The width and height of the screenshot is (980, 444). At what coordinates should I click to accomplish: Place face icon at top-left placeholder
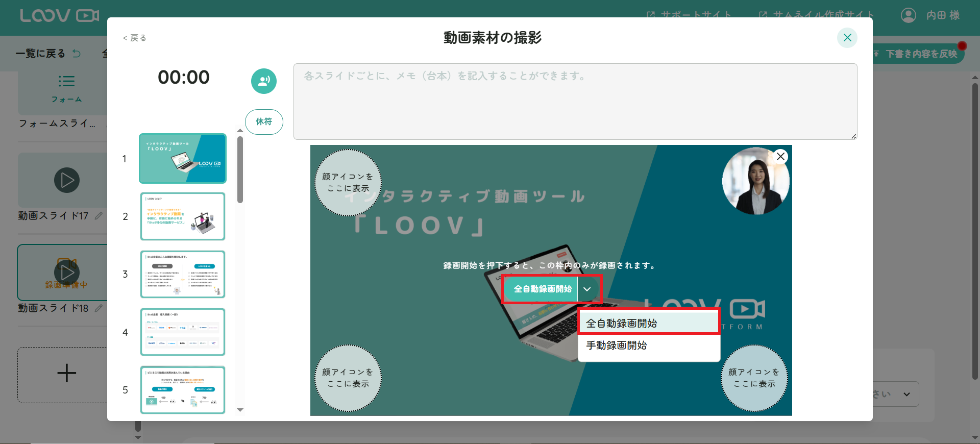tap(348, 182)
